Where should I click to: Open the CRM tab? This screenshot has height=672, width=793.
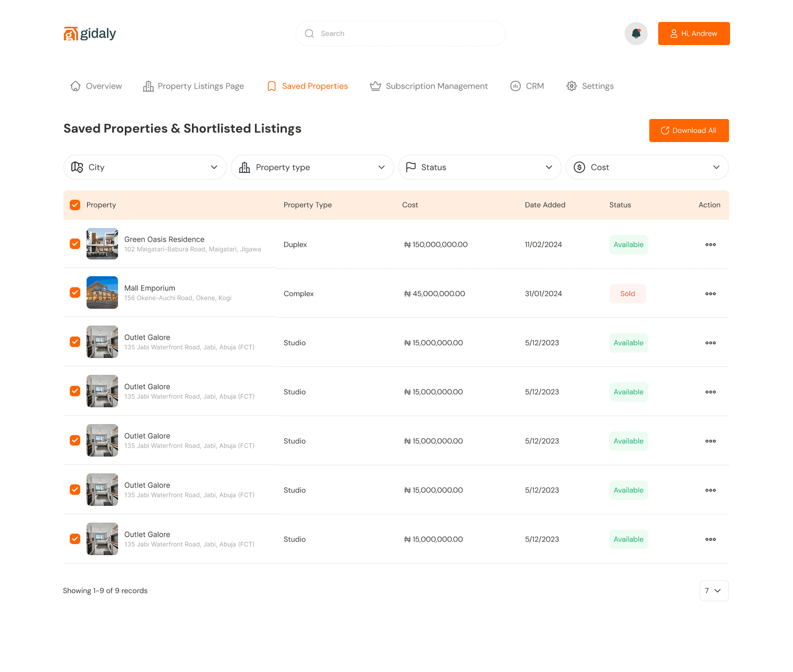[527, 86]
